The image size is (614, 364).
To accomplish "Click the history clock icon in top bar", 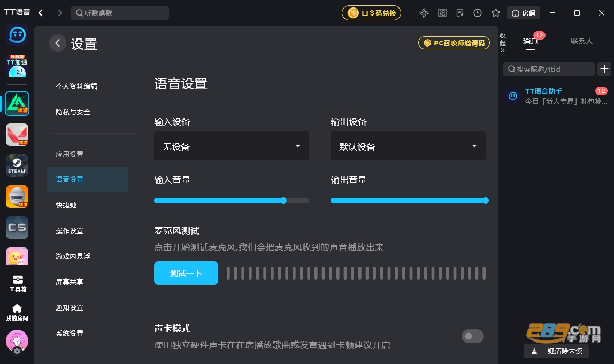I will (x=477, y=13).
